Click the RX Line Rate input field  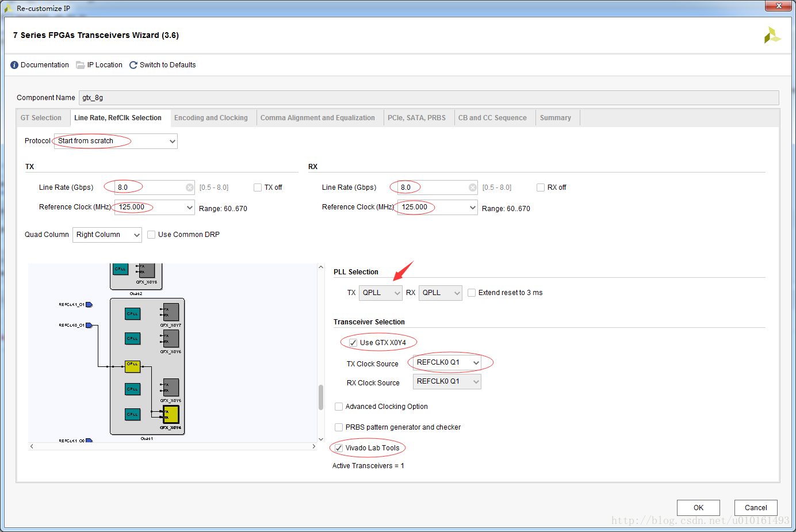click(438, 187)
